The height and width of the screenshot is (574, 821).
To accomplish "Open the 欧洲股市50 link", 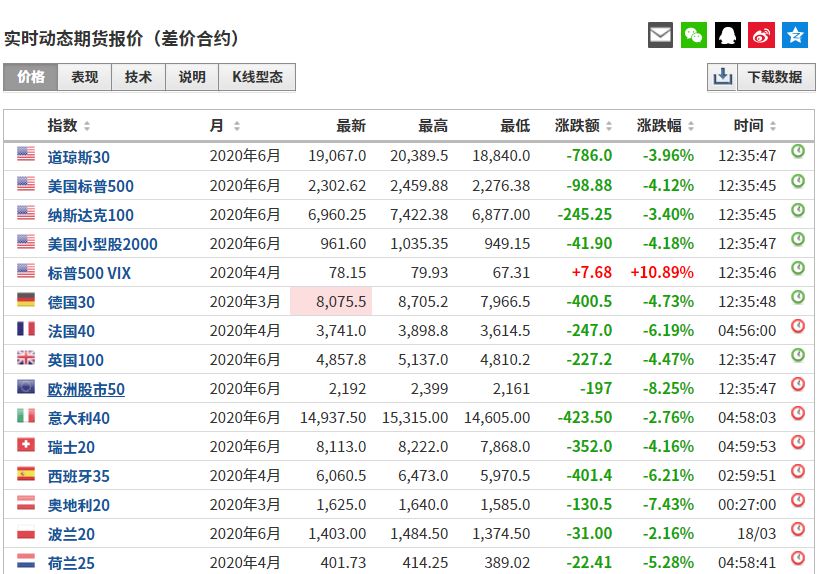I will [86, 389].
